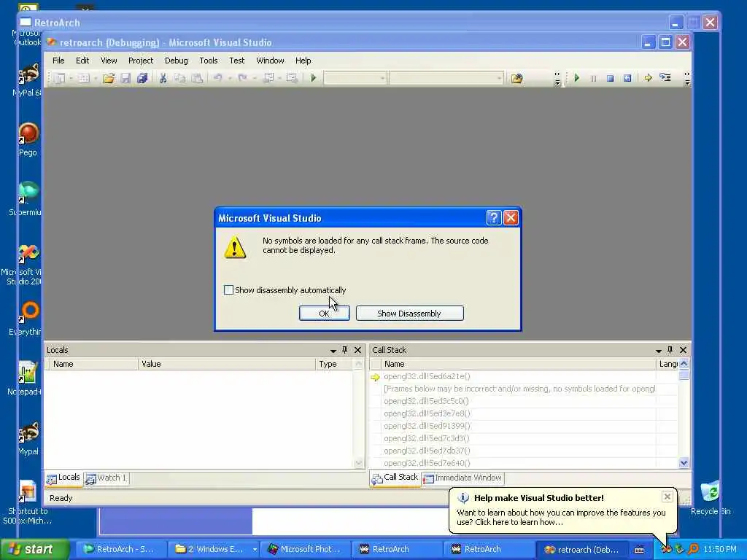Select the Call Stack tab
Image resolution: width=747 pixels, height=560 pixels.
pos(395,478)
